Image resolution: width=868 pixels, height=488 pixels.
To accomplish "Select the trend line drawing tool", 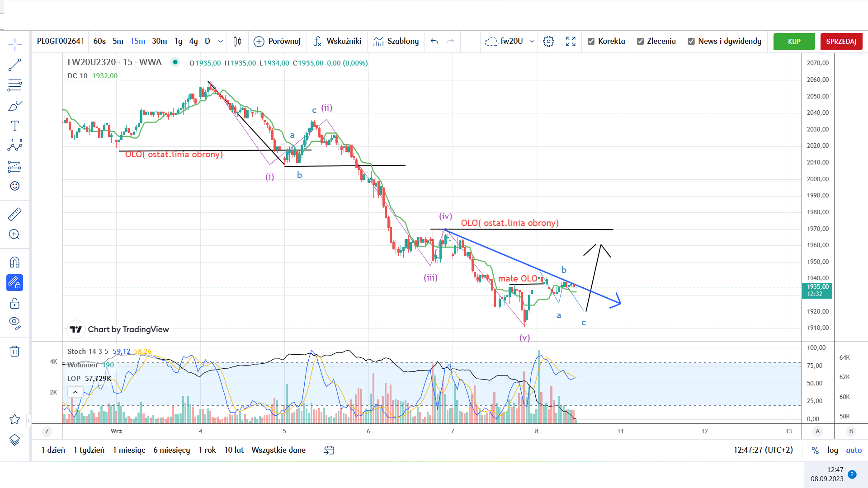I will (15, 65).
